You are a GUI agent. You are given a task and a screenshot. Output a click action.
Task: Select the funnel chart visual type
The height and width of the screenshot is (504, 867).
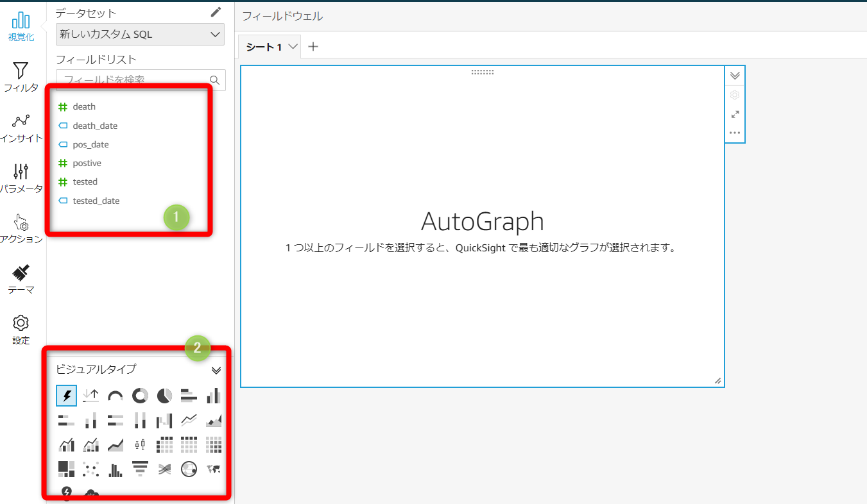(140, 469)
